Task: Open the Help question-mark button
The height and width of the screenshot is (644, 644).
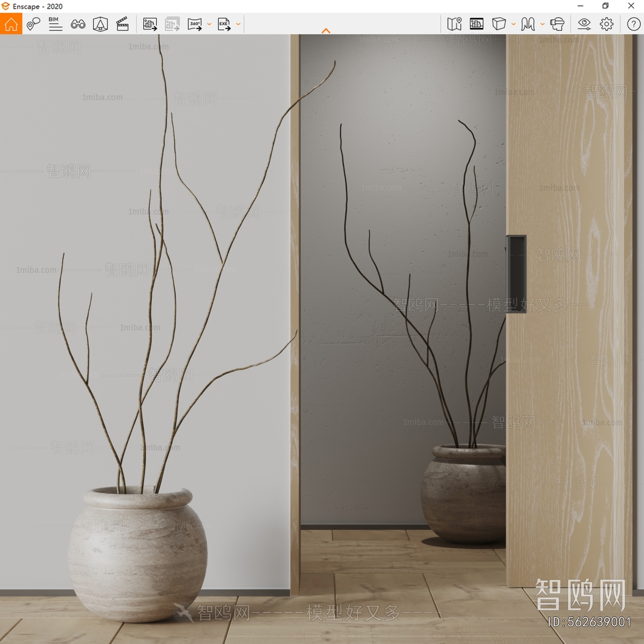Action: tap(634, 24)
